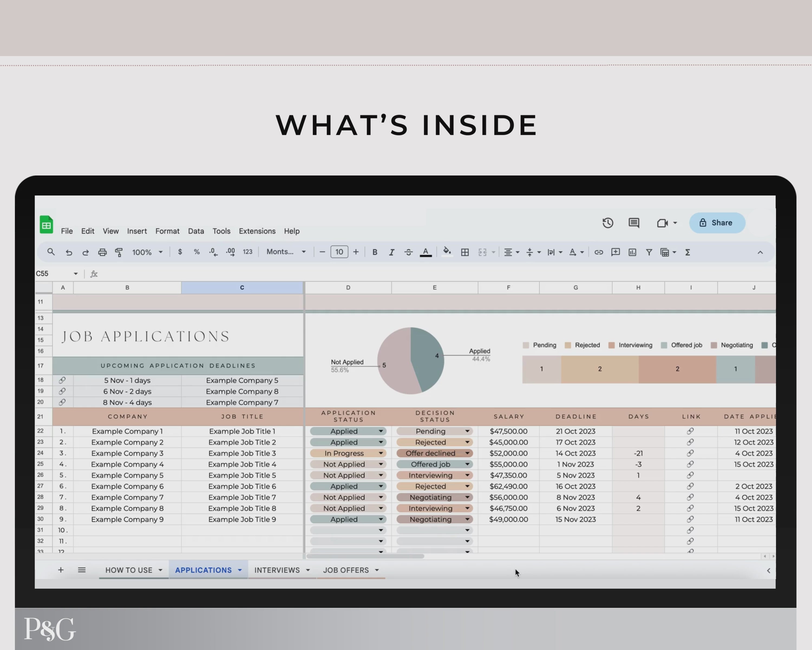Open the Extensions menu
Screen dimensions: 812x650
point(257,231)
